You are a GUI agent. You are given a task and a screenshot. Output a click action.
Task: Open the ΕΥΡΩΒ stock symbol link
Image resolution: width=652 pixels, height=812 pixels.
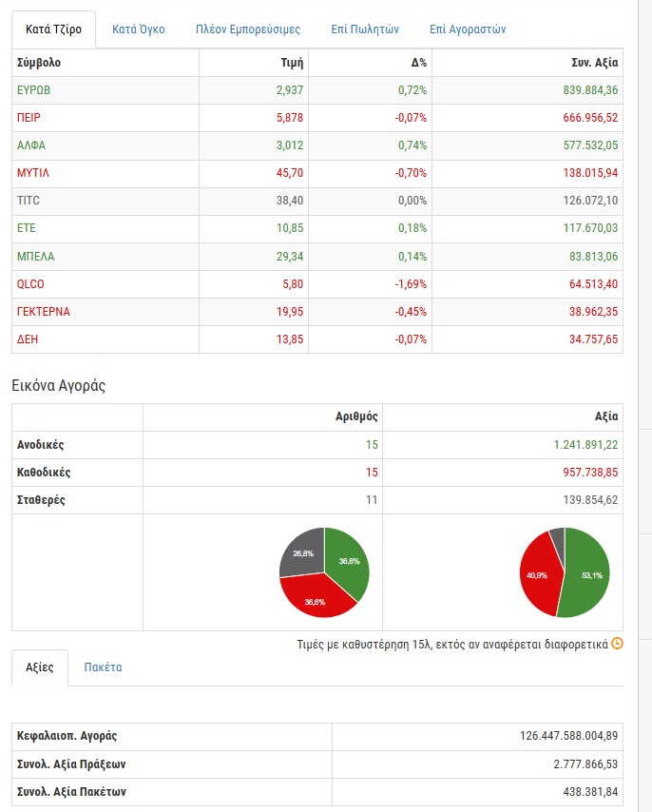pyautogui.click(x=34, y=90)
